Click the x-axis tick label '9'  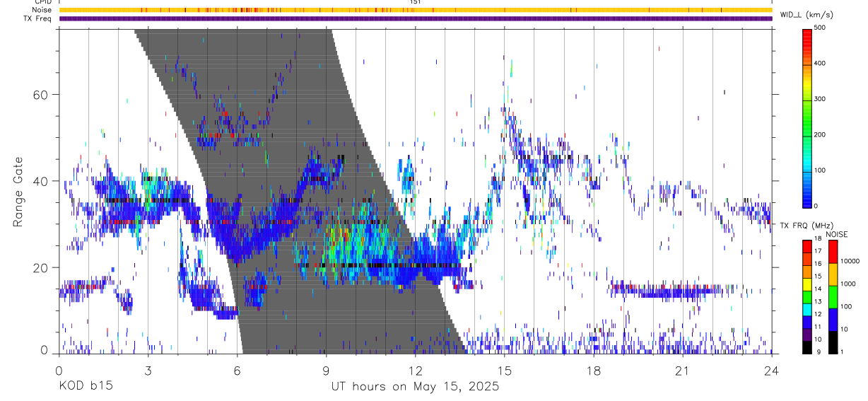tap(326, 371)
